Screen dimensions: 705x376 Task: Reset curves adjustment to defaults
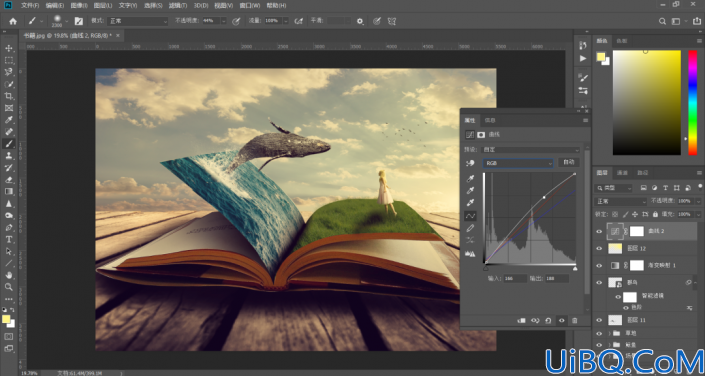(x=548, y=321)
